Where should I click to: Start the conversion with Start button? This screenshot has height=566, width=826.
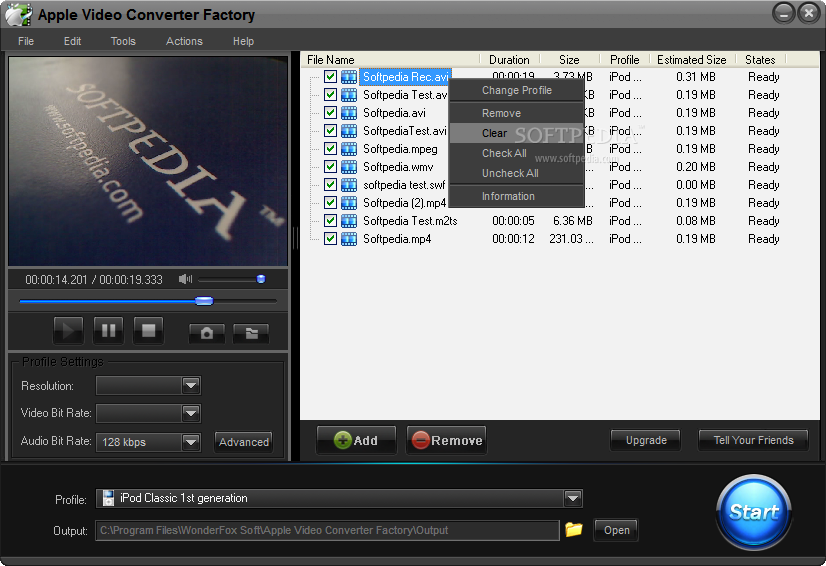pos(754,512)
